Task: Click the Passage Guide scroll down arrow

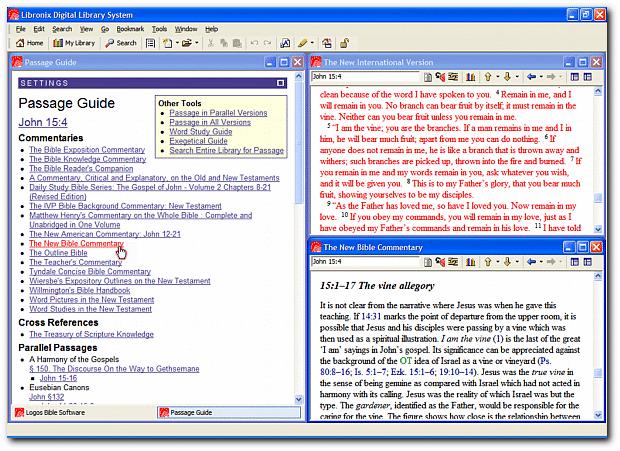Action: pos(299,399)
